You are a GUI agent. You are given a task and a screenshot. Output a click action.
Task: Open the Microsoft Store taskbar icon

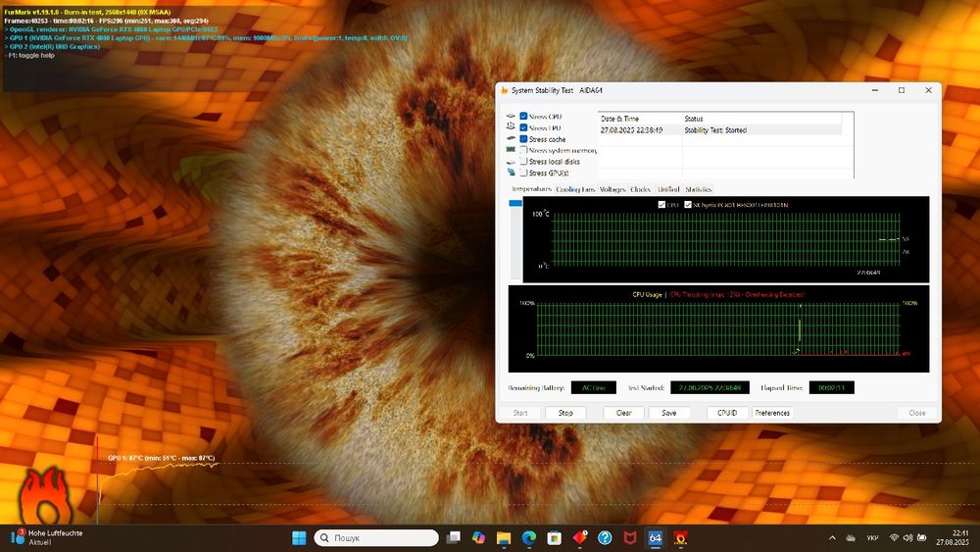point(554,538)
